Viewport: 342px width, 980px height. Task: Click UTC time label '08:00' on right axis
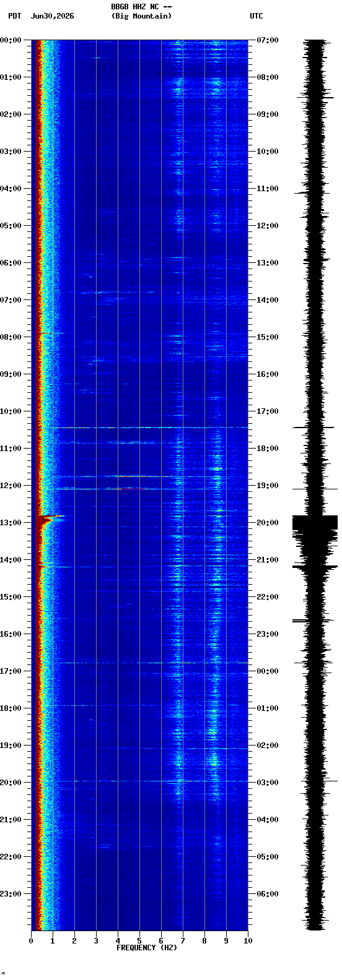pyautogui.click(x=268, y=77)
